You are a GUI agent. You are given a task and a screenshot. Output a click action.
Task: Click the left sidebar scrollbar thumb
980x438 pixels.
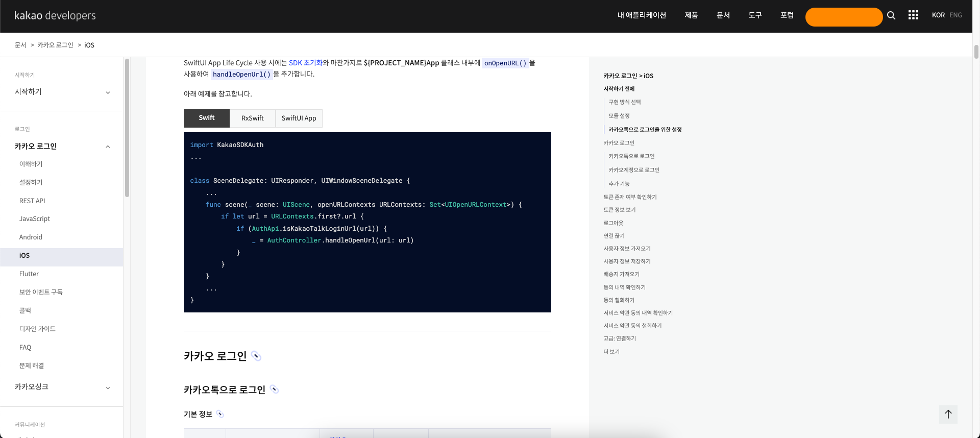coord(127,128)
